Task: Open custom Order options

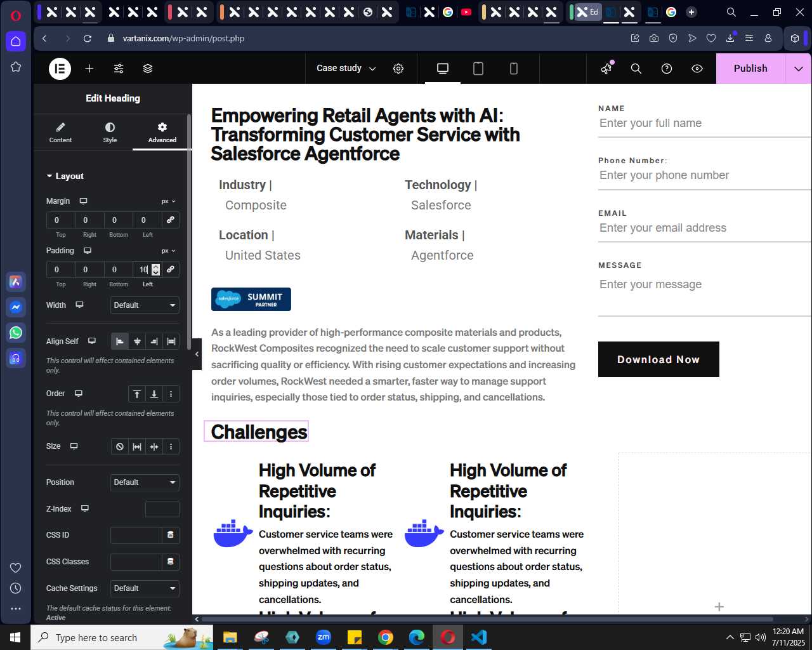Action: point(171,394)
